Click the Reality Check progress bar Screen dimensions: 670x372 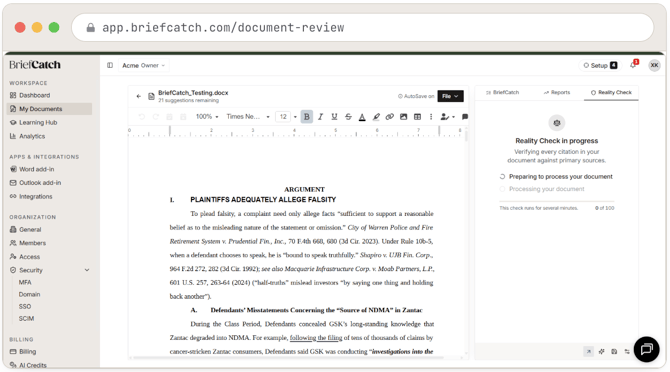point(557,201)
